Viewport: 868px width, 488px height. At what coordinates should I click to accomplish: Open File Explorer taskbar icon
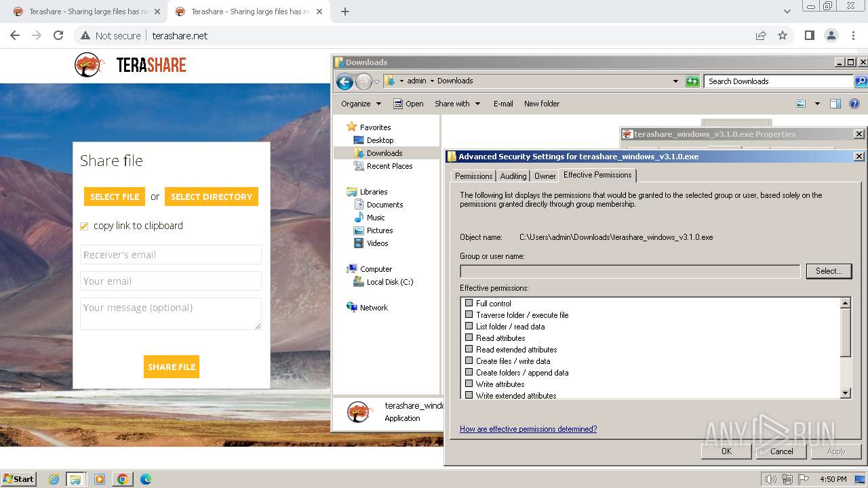pos(75,479)
